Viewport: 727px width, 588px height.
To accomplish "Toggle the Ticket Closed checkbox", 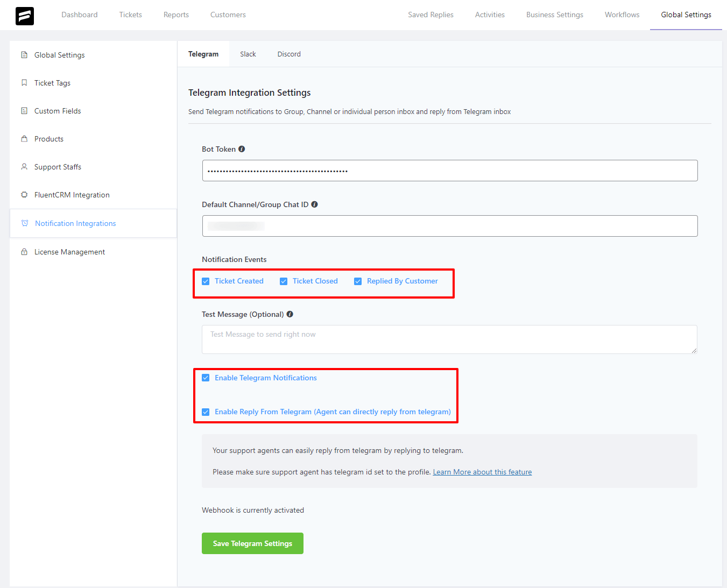I will pos(284,281).
